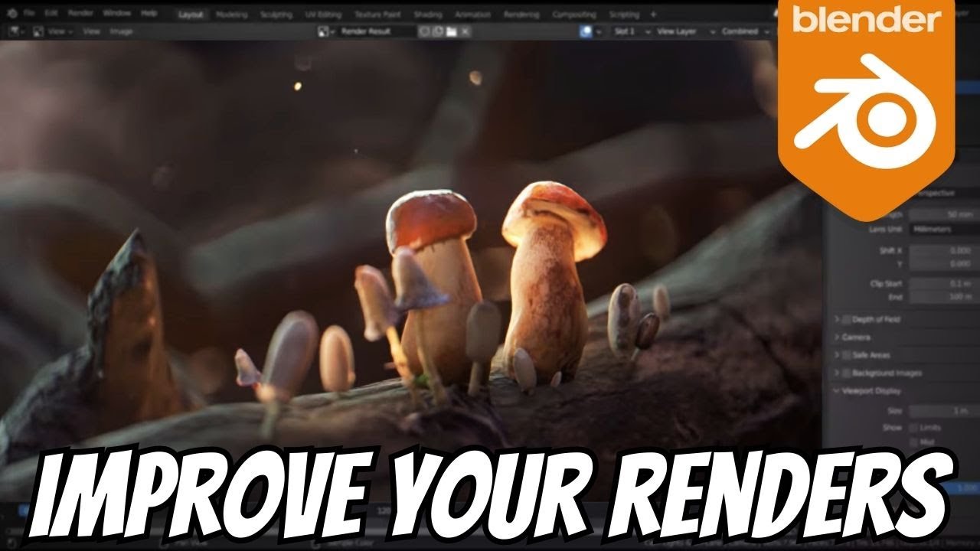Click the open image folder icon
The height and width of the screenshot is (551, 980).
(x=452, y=31)
